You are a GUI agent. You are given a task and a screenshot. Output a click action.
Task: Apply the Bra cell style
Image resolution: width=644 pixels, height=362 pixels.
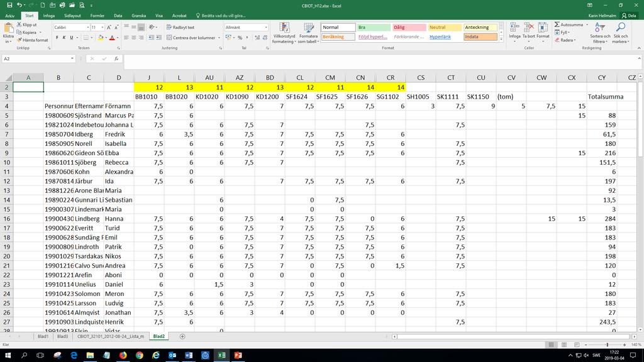coord(374,28)
